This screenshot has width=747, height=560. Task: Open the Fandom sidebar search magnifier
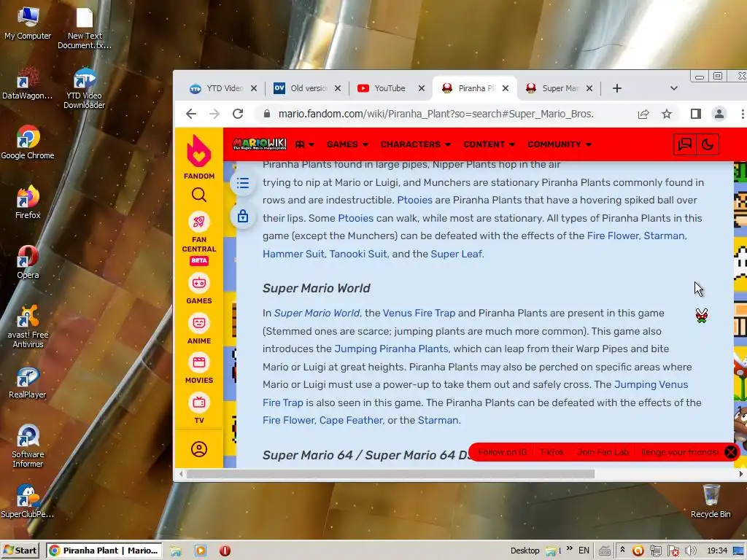tap(199, 195)
